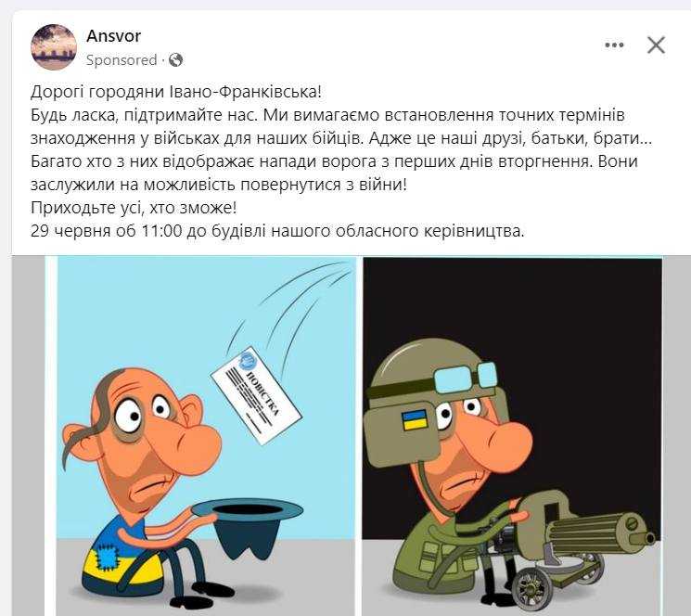Image resolution: width=691 pixels, height=616 pixels.
Task: Hide the sponsored post with the X
Action: coord(656,45)
